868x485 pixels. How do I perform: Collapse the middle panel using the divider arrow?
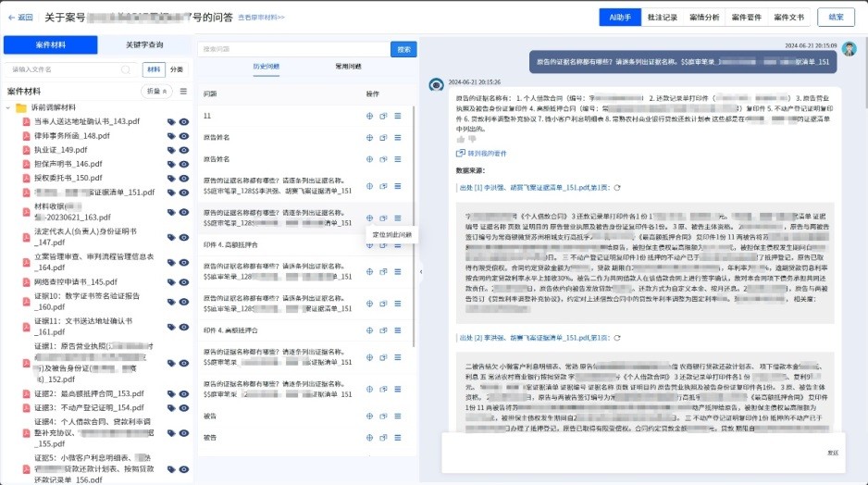pyautogui.click(x=421, y=271)
